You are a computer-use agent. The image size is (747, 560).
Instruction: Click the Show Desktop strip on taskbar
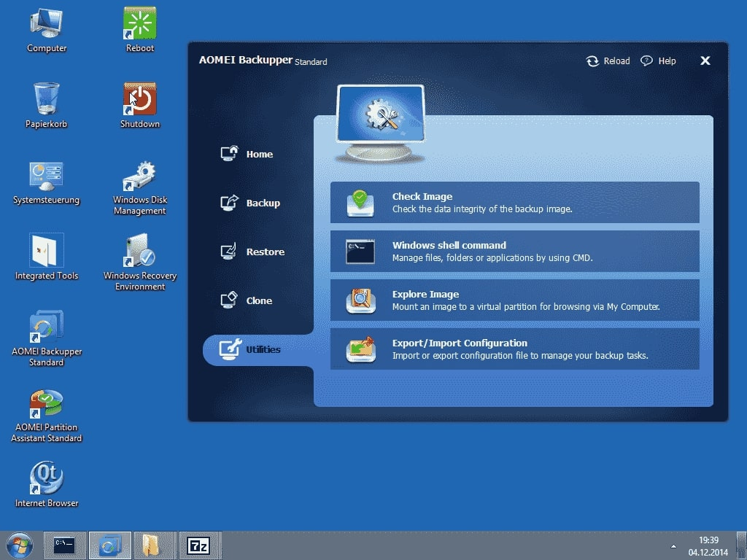[x=742, y=545]
